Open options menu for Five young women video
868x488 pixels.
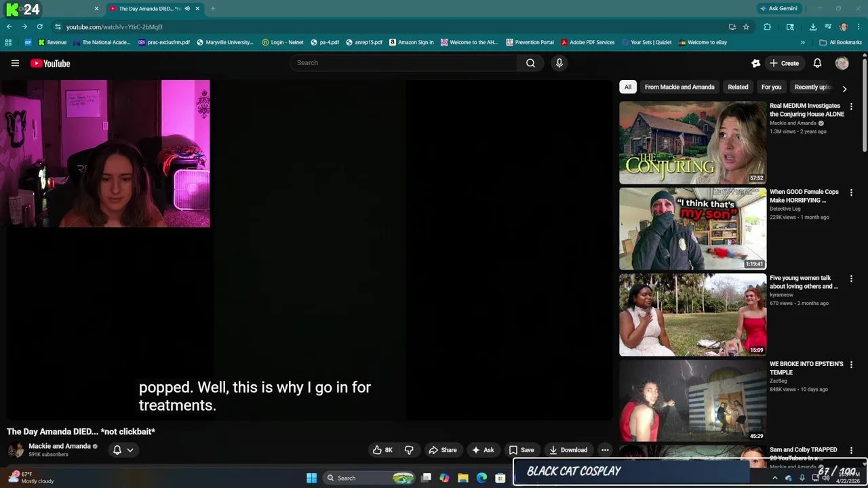pos(851,279)
